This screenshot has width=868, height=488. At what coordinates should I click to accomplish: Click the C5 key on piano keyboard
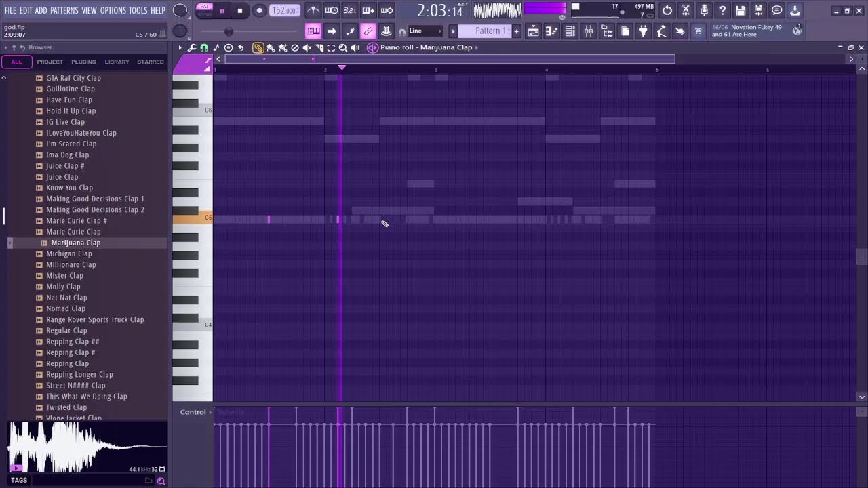[193, 218]
